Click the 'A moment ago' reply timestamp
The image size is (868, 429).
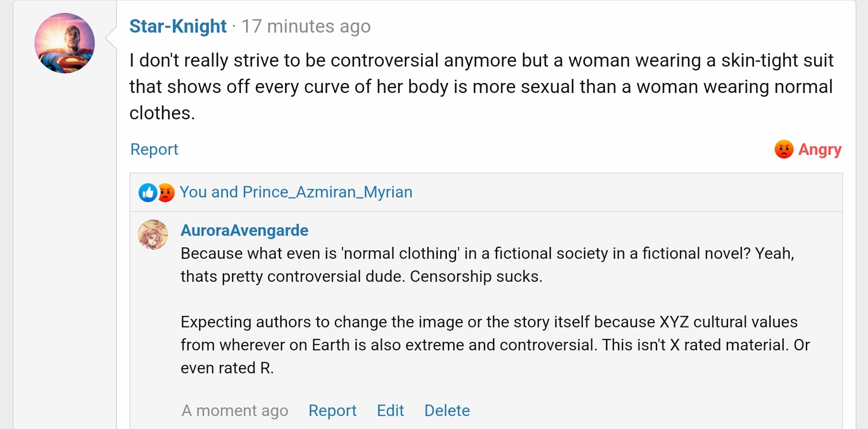point(235,411)
